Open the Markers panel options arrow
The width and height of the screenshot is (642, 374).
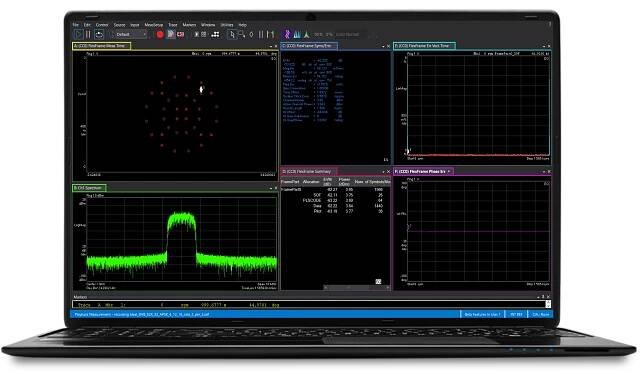tap(538, 297)
